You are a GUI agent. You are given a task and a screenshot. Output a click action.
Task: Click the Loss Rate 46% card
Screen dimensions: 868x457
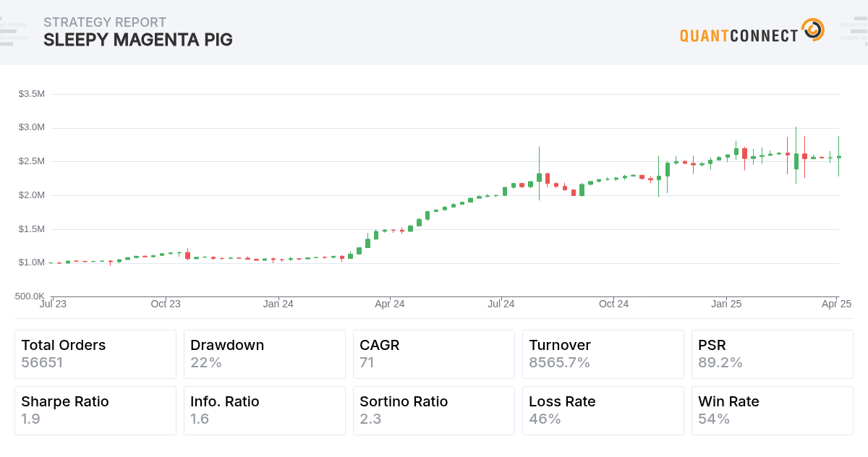click(603, 411)
